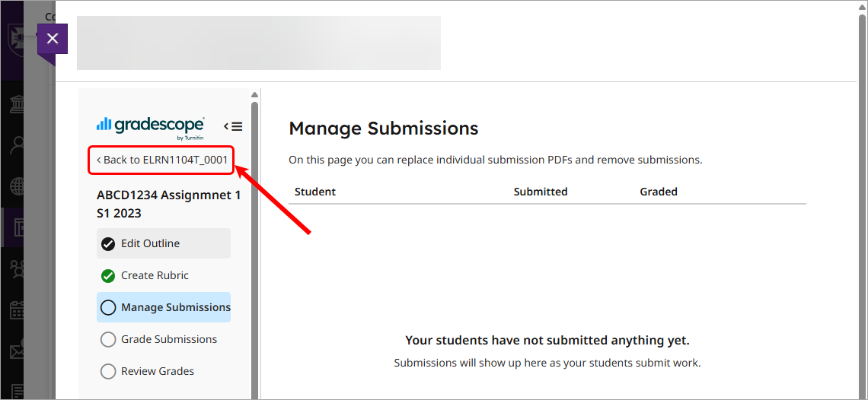This screenshot has height=400, width=868.
Task: Go to Grade Submissions step
Action: point(169,339)
